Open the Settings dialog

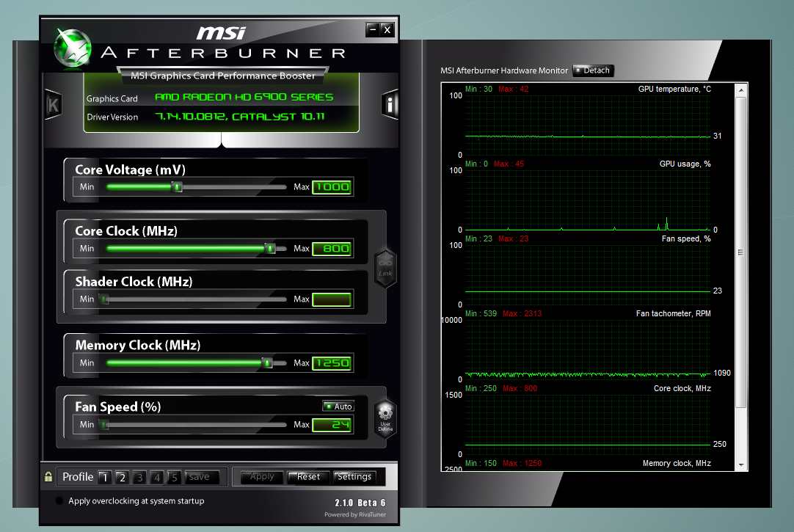354,477
